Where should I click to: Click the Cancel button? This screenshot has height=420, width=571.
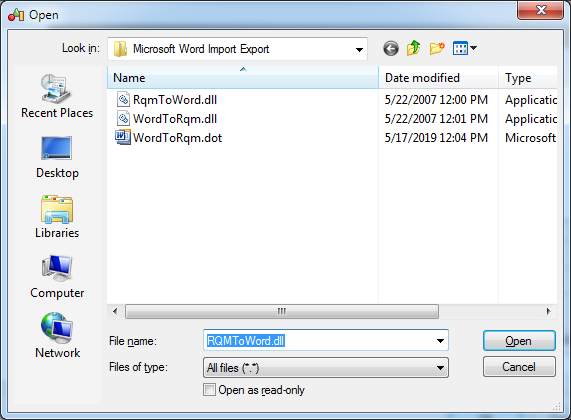coord(519,367)
